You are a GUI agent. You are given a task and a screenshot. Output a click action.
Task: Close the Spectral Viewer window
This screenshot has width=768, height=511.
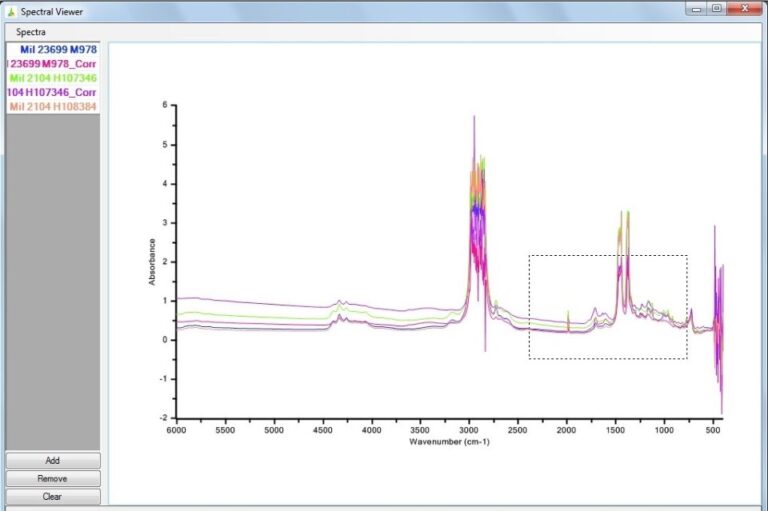pyautogui.click(x=745, y=8)
